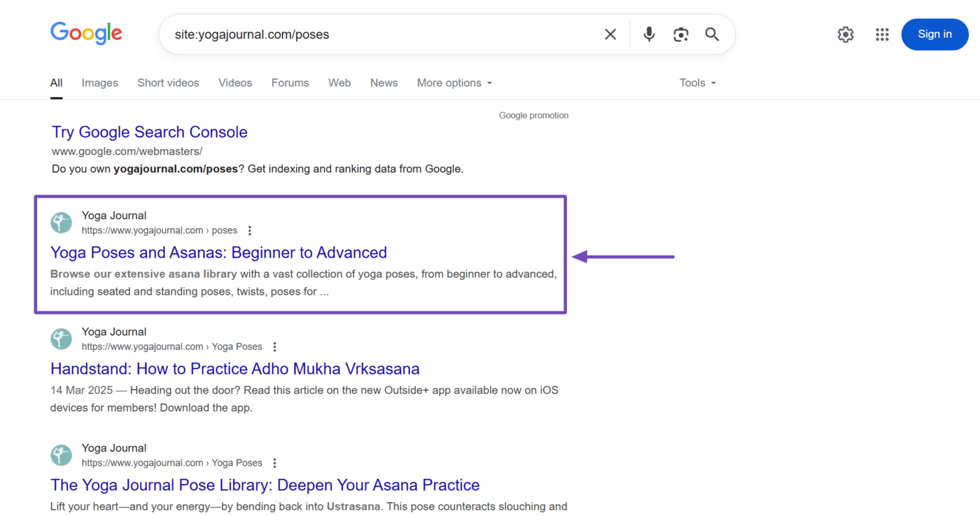Image resolution: width=980 pixels, height=516 pixels.
Task: Open three-dot menu for Pose Library result
Action: coord(274,463)
